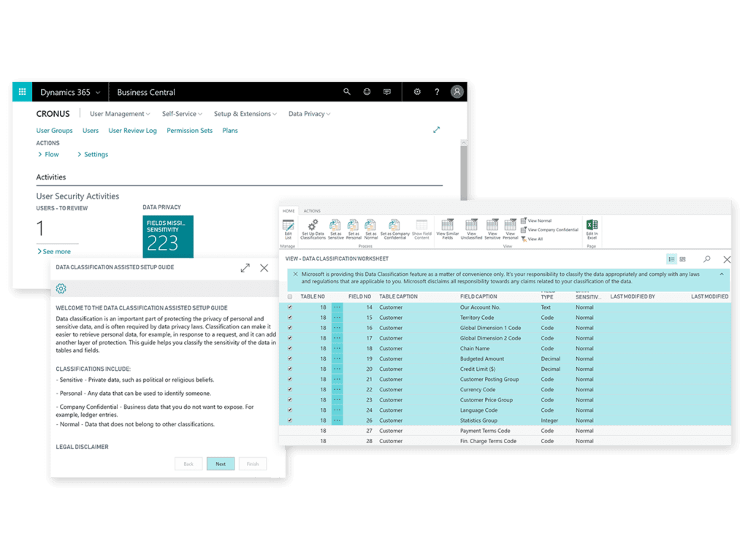The width and height of the screenshot is (748, 560).
Task: Click the help question mark icon
Action: [x=437, y=92]
